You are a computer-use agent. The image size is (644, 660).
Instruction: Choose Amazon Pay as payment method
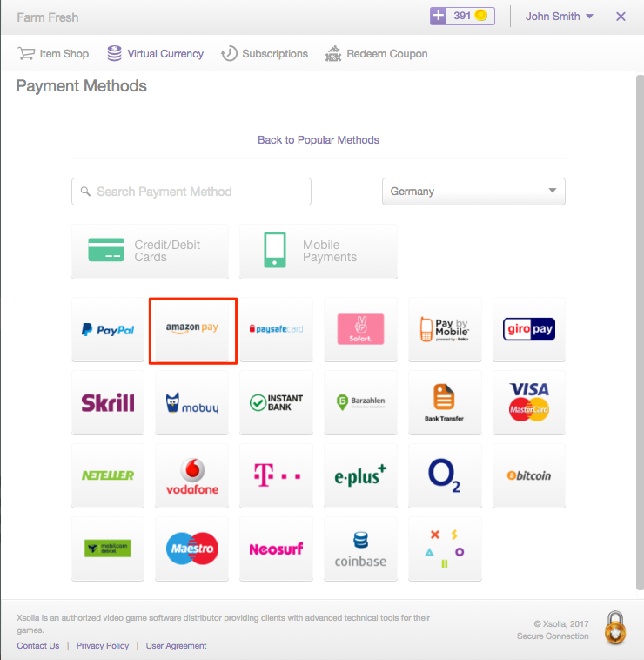pos(192,329)
